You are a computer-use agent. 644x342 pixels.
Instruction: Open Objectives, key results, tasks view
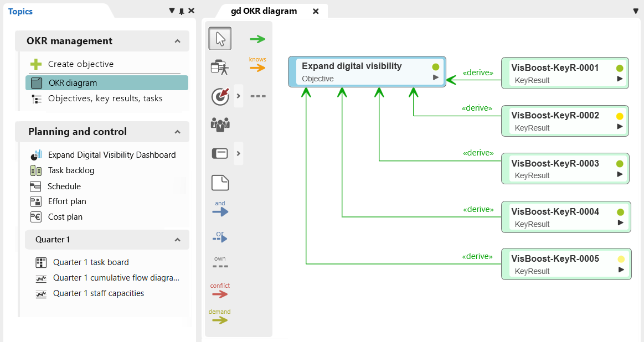pos(105,99)
